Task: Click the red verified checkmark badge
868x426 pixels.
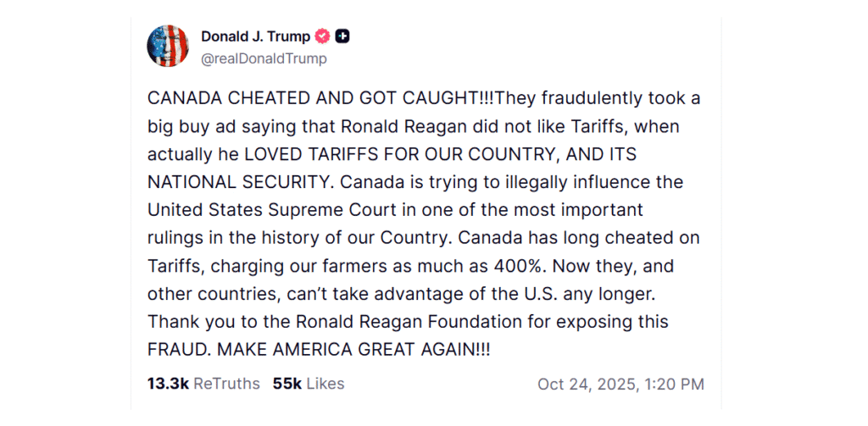Action: click(x=322, y=36)
